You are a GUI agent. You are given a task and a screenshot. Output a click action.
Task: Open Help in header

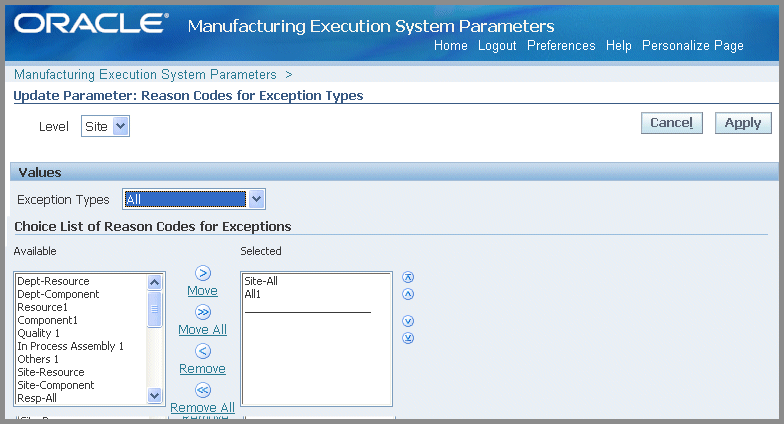[618, 46]
